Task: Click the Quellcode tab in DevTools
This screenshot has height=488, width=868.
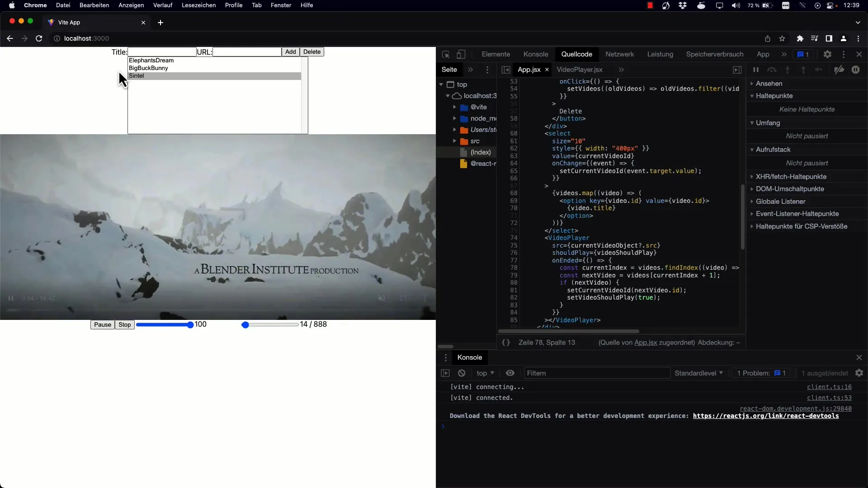Action: coord(576,54)
